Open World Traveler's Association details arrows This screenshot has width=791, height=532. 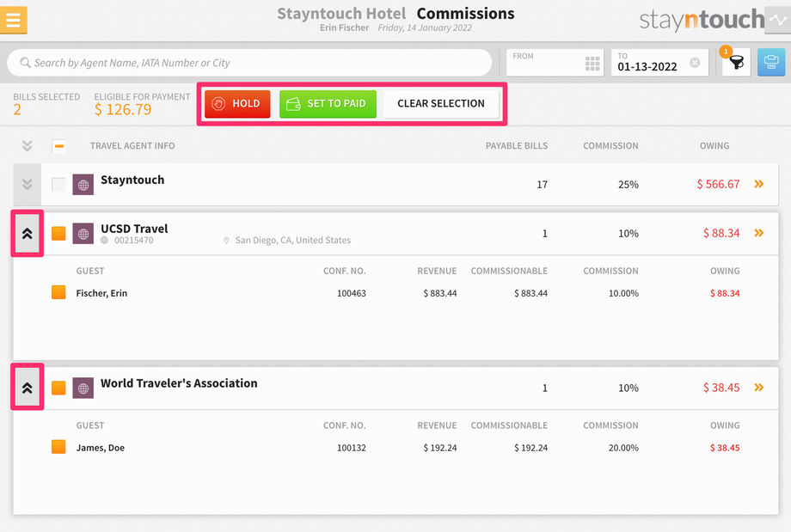[x=758, y=388]
